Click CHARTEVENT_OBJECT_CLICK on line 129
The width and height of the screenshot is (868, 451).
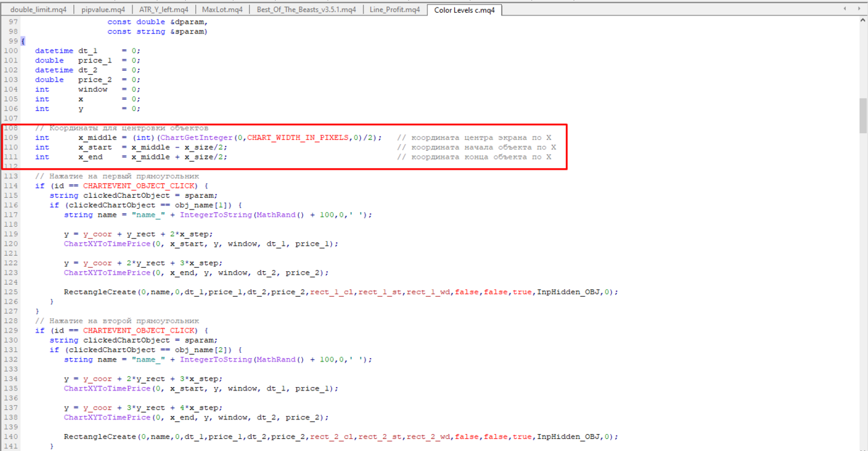(139, 331)
